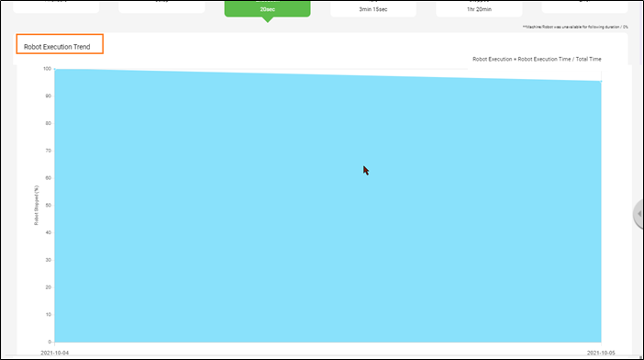Viewport: 644px width, 360px height.
Task: Click the Robot Execution formula text
Action: click(x=537, y=59)
